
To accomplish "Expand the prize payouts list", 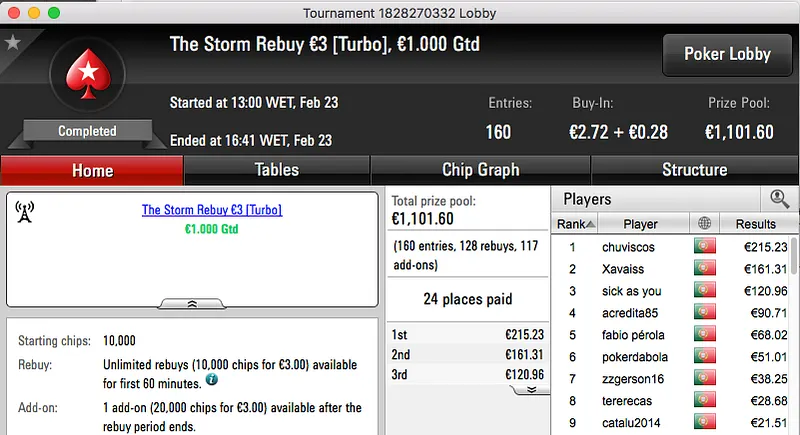I will 530,389.
